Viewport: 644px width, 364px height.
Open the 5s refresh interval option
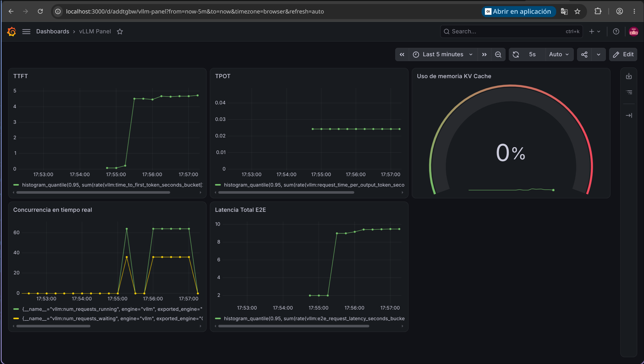pos(532,54)
